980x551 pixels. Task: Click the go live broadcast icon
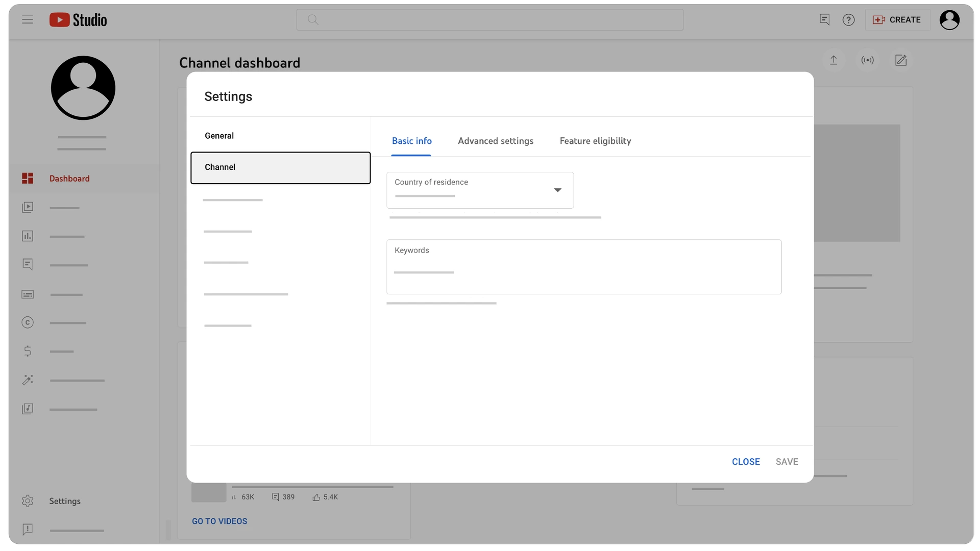[867, 60]
